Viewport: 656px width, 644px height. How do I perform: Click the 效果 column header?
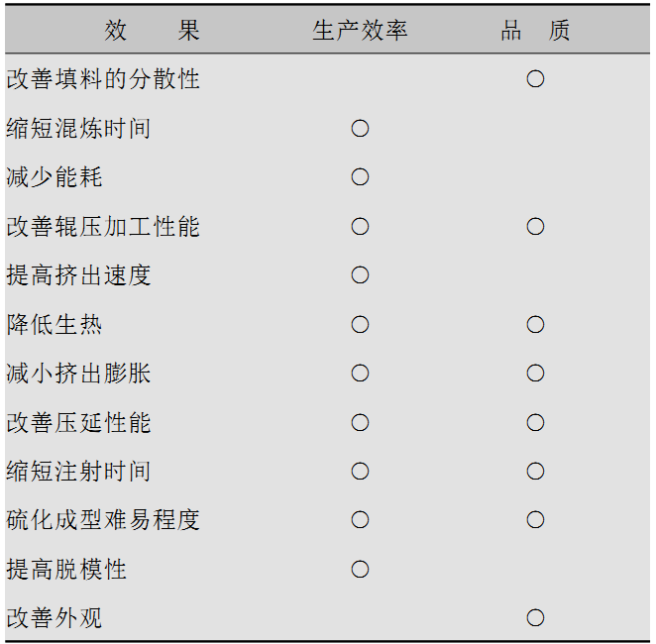tap(152, 30)
